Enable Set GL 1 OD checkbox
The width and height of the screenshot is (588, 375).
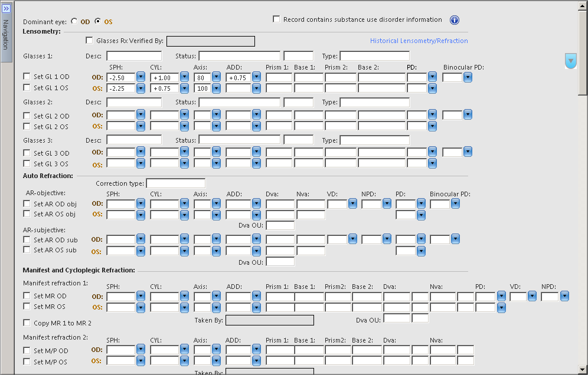click(27, 77)
